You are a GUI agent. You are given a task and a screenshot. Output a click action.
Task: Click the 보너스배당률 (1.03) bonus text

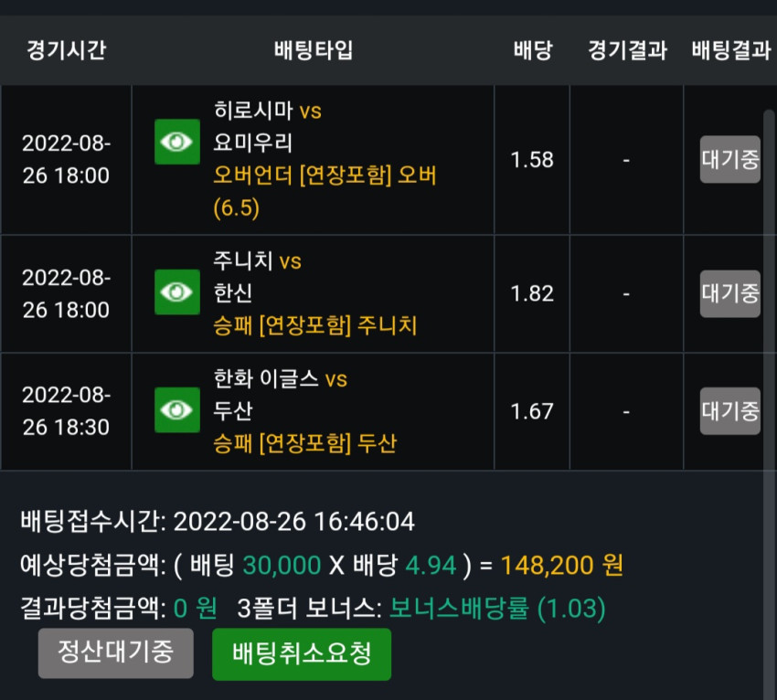pyautogui.click(x=497, y=609)
